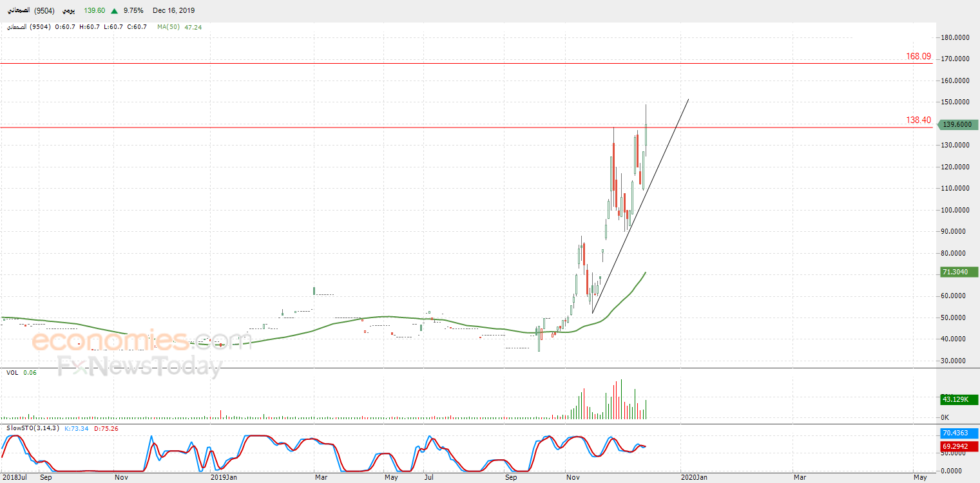Click the 2020Jan date axis label
The image size is (980, 483).
click(695, 478)
